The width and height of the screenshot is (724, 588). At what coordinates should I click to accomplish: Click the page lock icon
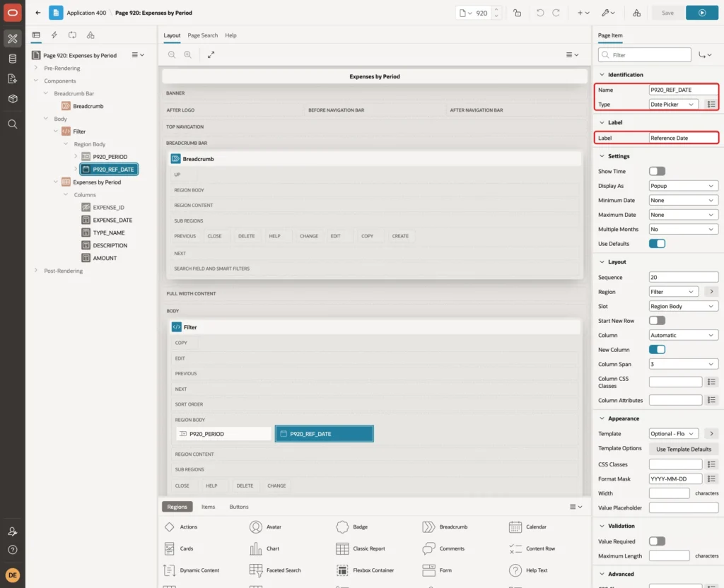(x=517, y=13)
